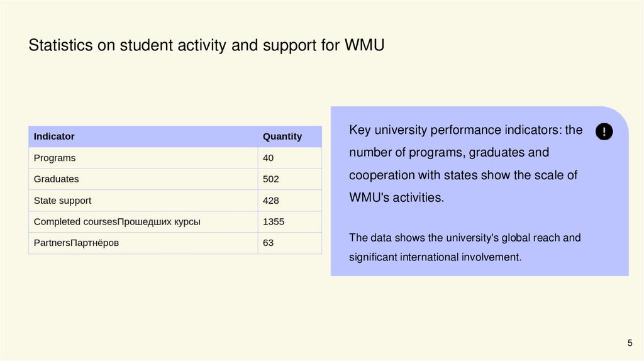
Task: Click the slide page number 5
Action: pos(630,343)
